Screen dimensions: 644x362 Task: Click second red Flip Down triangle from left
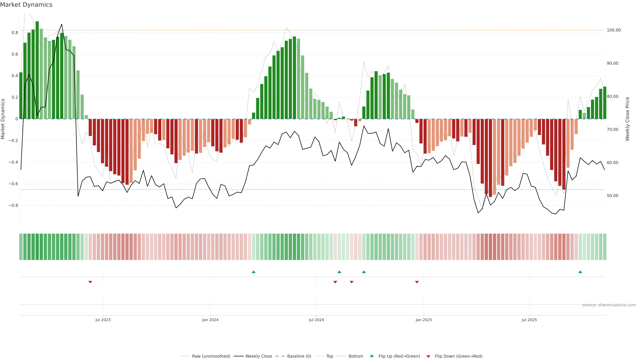335,282
